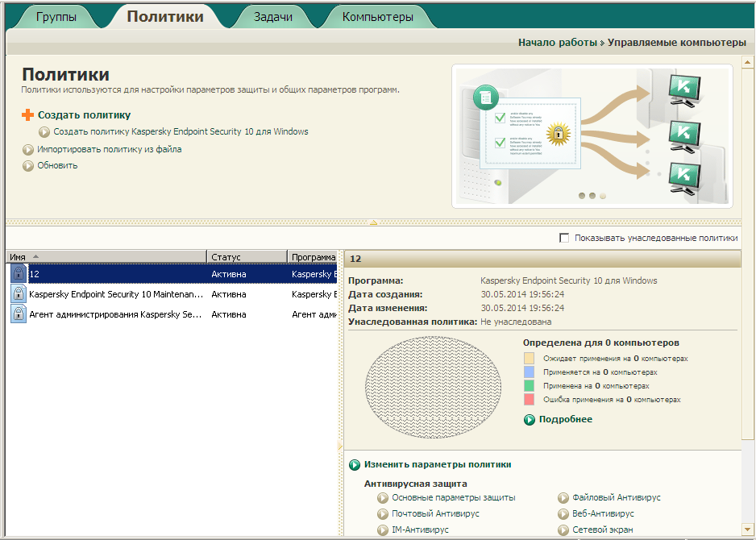Open IM-Антивирус settings
This screenshot has height=540, width=756.
420,530
